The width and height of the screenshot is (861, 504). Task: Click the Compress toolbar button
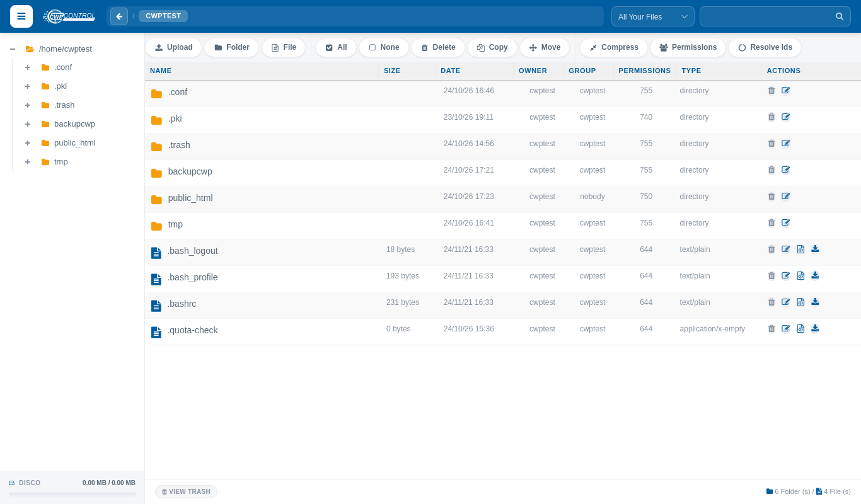coord(614,47)
